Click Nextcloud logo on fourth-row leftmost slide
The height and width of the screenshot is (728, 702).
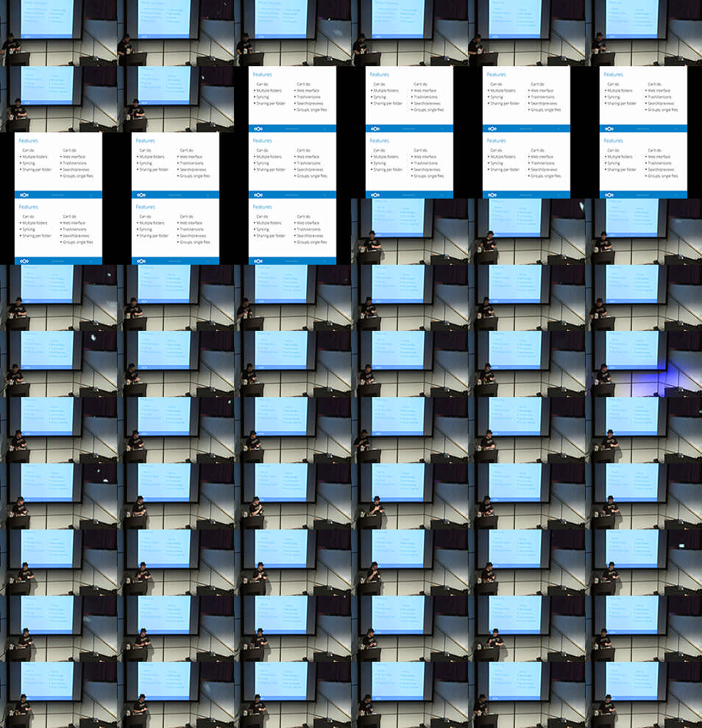pos(24,260)
